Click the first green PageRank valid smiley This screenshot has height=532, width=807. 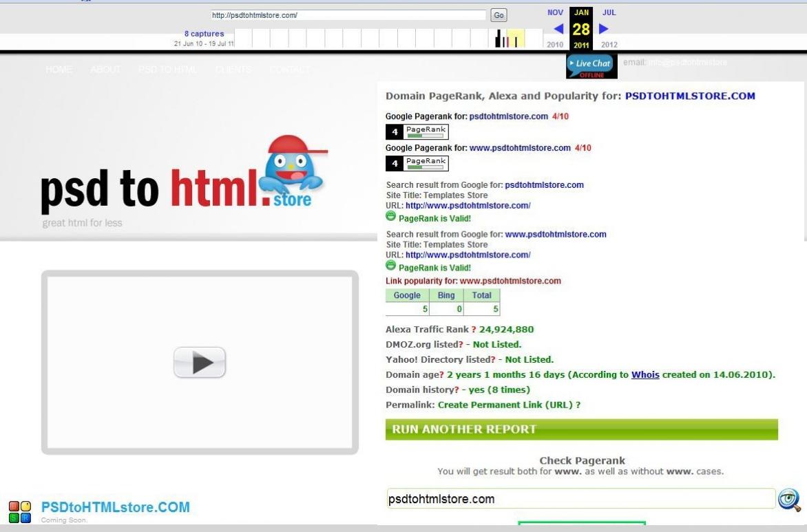390,217
